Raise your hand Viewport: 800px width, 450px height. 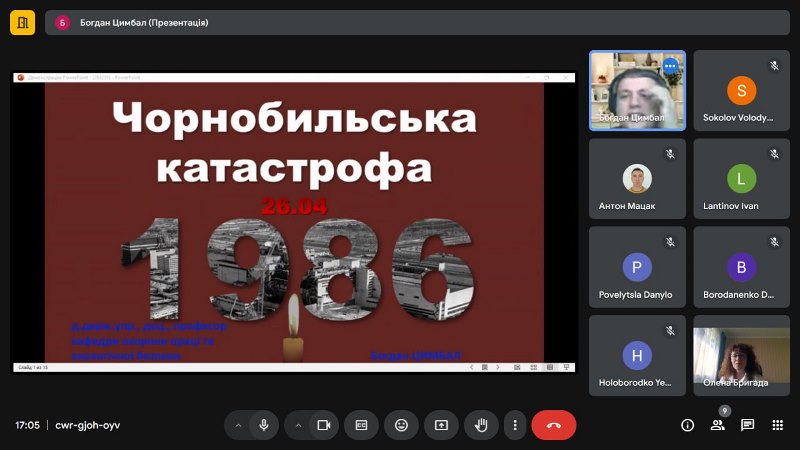[481, 425]
